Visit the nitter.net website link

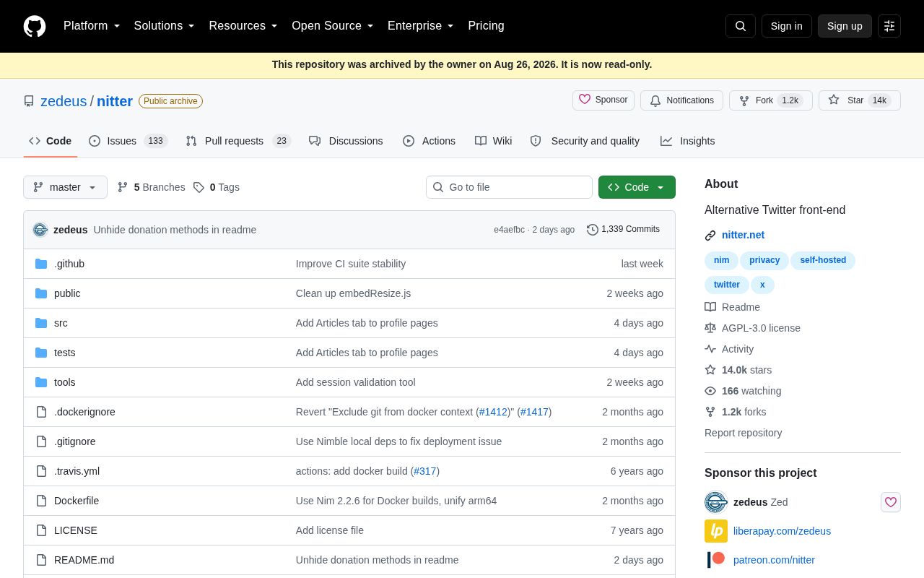click(x=743, y=235)
